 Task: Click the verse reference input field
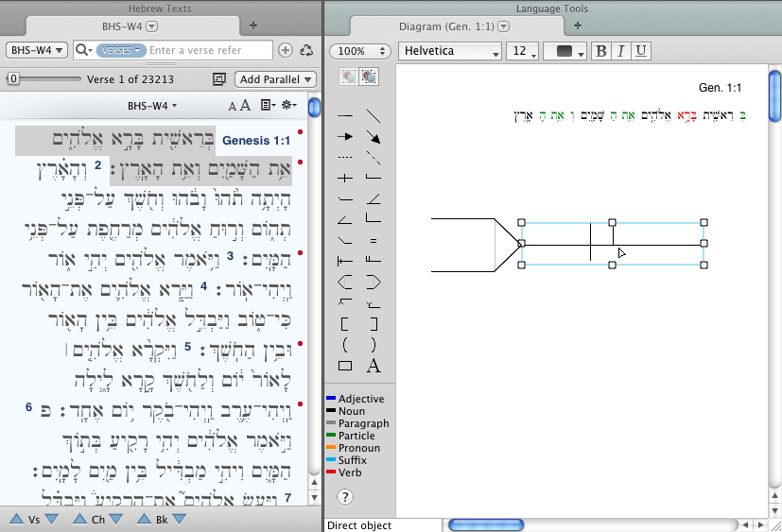point(208,50)
